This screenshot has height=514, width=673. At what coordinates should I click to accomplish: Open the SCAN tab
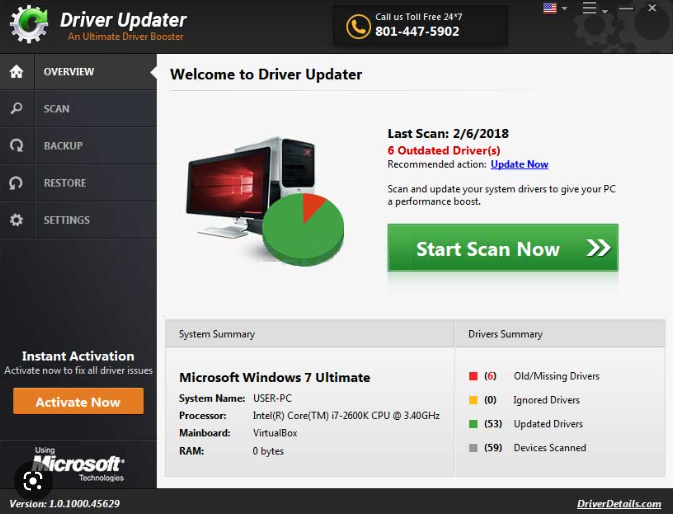click(x=79, y=109)
